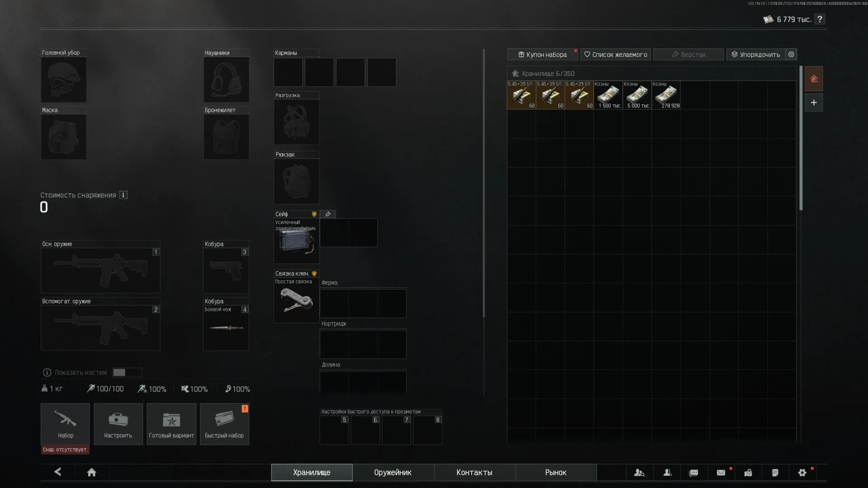The image size is (868, 488).
Task: Select the Козны stack of 278 928
Action: tap(666, 95)
